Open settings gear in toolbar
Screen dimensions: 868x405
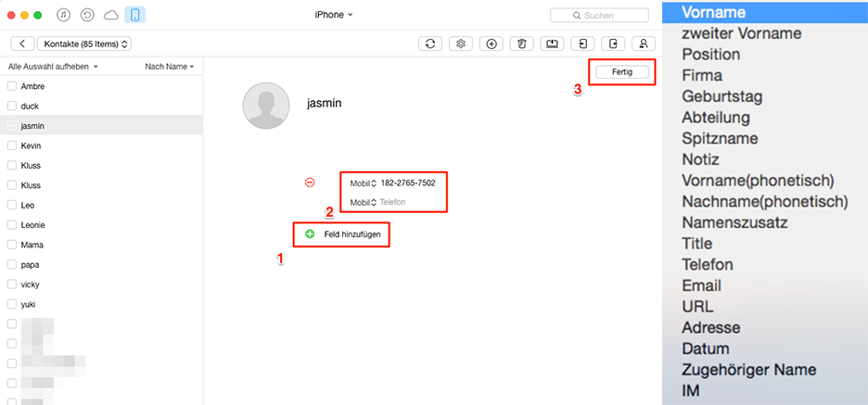[460, 44]
